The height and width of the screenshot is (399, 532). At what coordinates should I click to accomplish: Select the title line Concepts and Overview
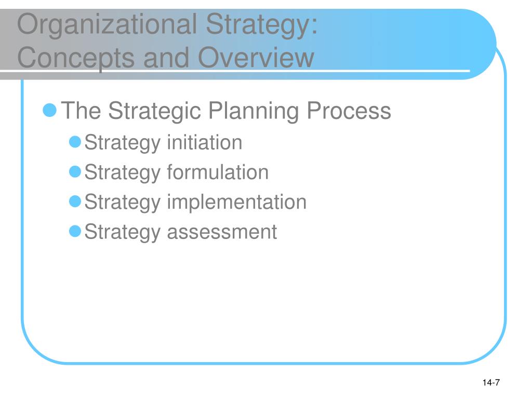pyautogui.click(x=166, y=58)
